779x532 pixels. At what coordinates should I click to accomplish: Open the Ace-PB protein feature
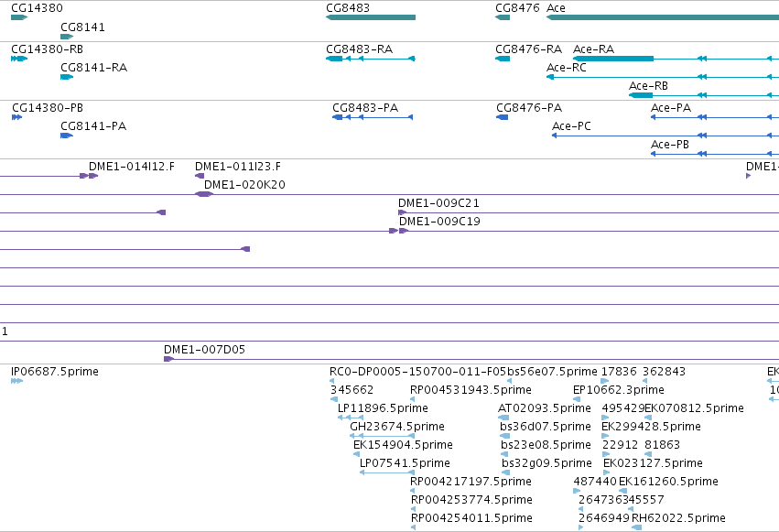[x=715, y=154]
